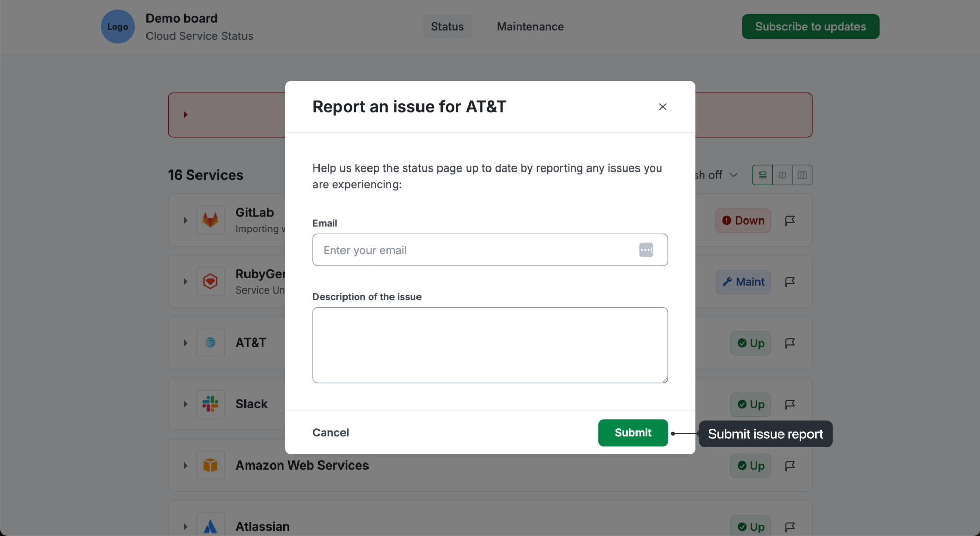Expand the Slack service row

click(185, 404)
